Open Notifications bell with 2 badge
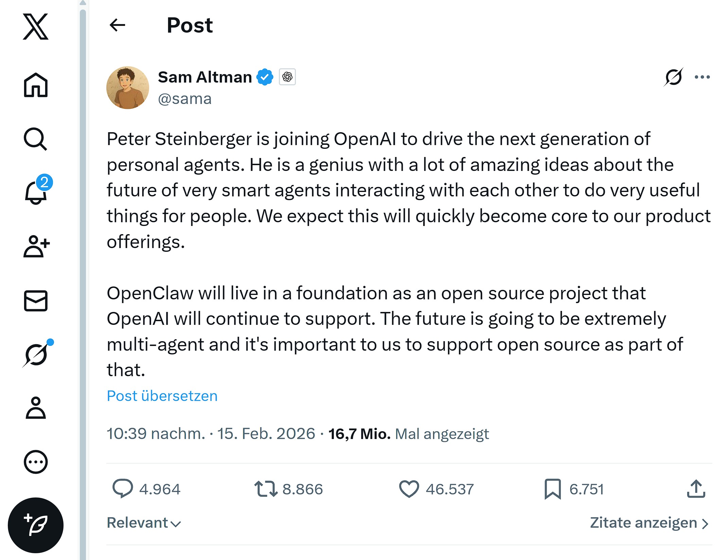 (x=36, y=192)
